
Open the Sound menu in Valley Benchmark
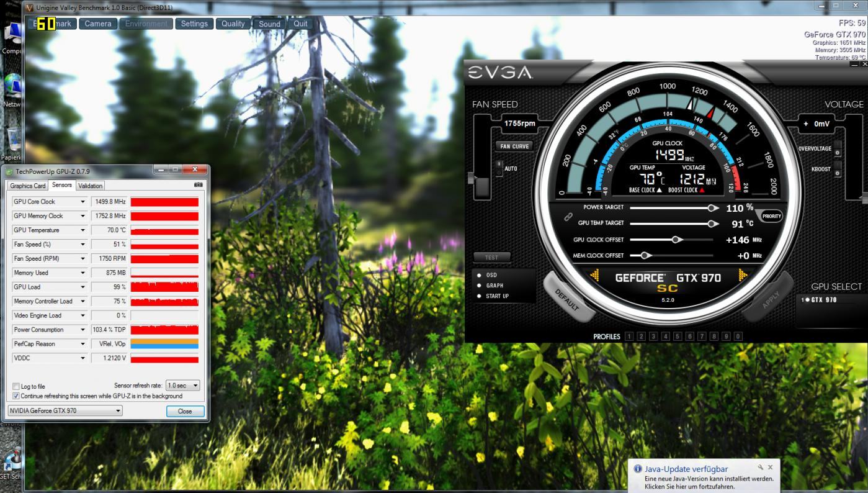click(269, 24)
